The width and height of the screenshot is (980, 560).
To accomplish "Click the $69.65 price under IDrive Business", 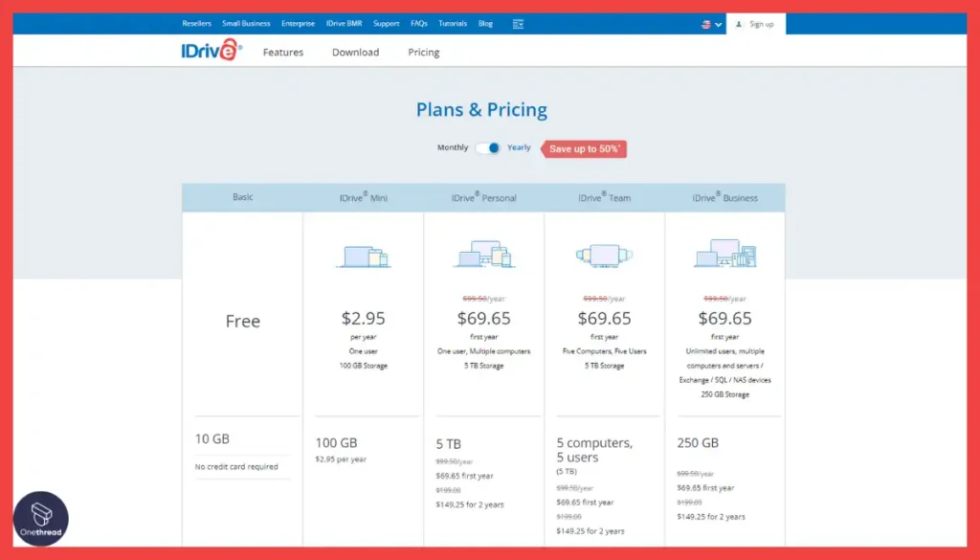I will click(x=725, y=318).
